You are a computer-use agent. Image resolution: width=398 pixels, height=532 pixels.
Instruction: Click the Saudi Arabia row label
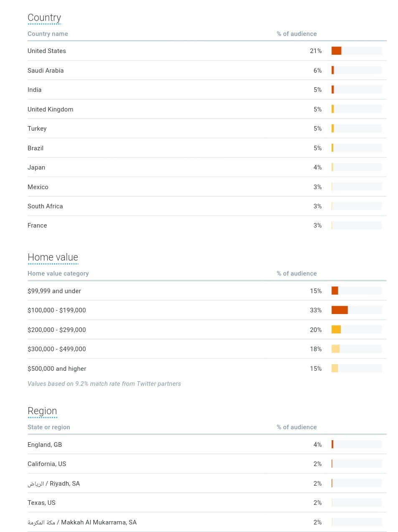[x=46, y=71]
